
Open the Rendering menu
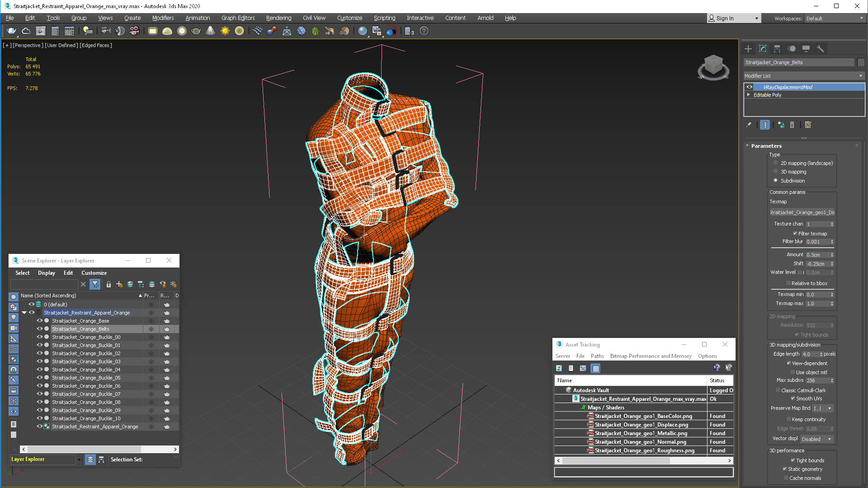pyautogui.click(x=278, y=18)
